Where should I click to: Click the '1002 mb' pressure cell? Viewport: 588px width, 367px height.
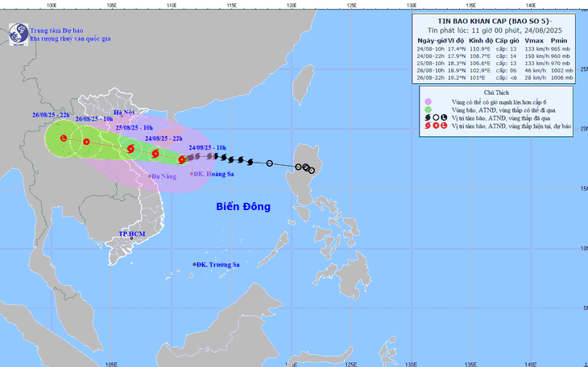click(x=561, y=71)
